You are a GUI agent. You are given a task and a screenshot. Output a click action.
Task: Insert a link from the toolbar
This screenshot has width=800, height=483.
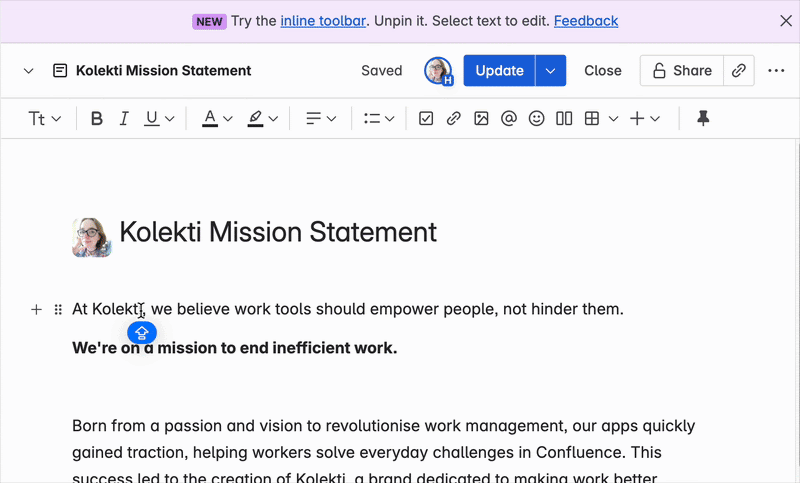click(x=454, y=119)
